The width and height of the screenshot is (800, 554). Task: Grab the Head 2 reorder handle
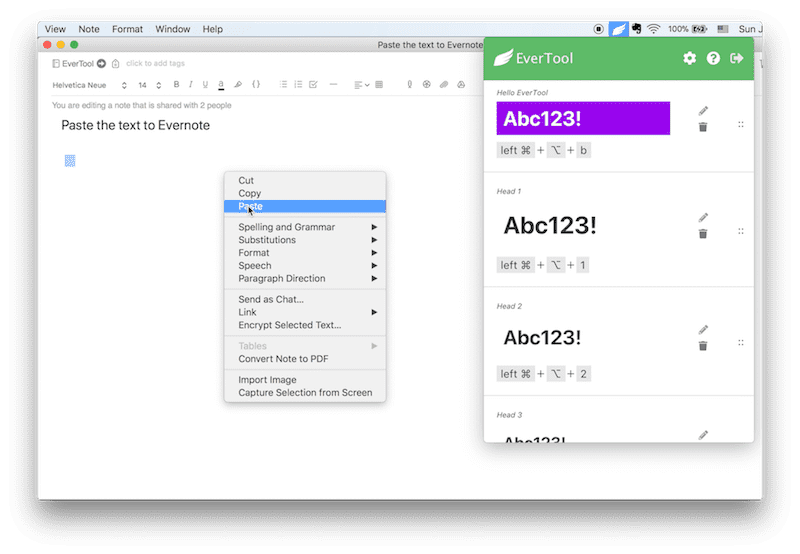click(741, 343)
